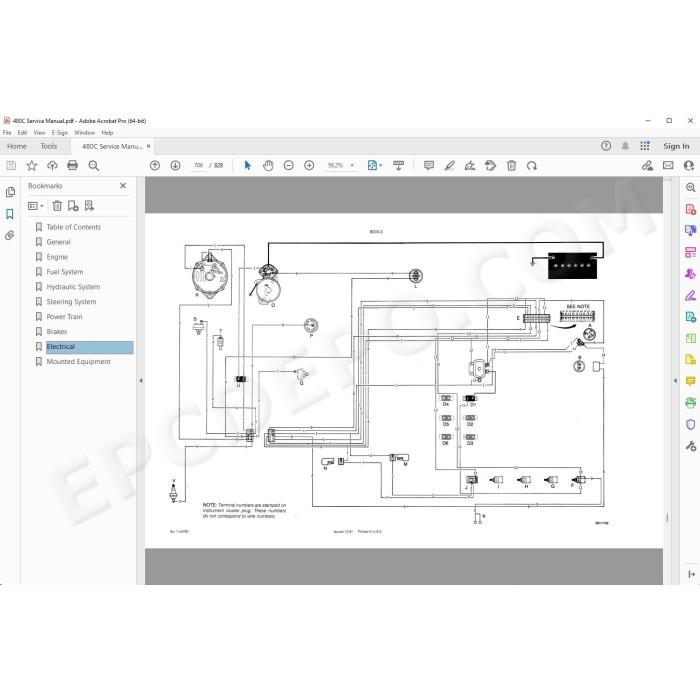Open the Table of Contents bookmark

coord(74,227)
